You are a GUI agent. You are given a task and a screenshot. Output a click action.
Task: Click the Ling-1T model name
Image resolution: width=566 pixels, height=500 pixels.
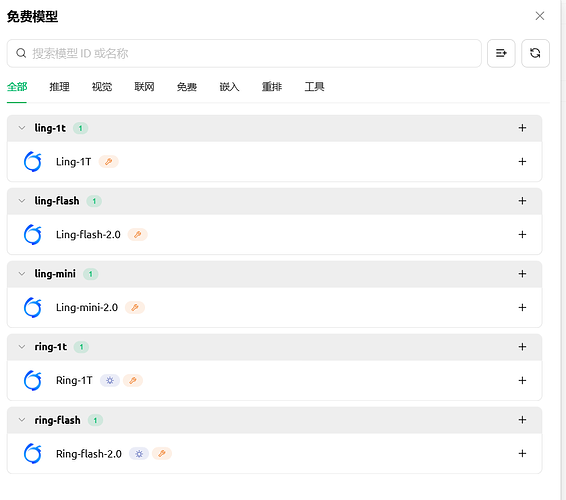74,161
